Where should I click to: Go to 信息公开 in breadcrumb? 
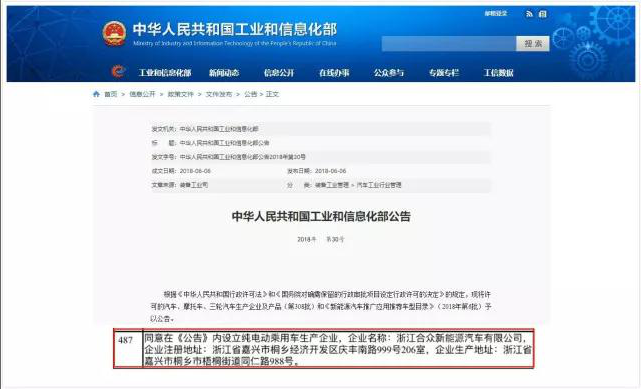(x=142, y=94)
